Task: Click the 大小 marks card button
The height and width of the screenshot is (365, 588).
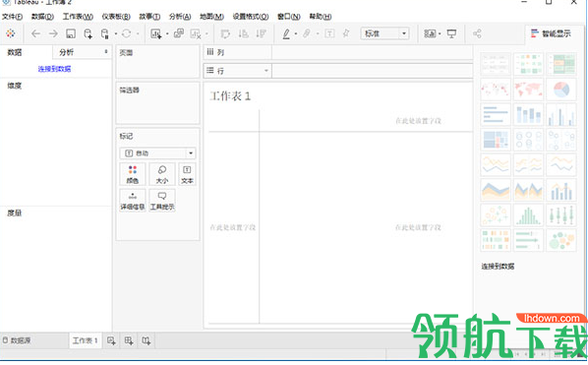Action: tap(162, 174)
